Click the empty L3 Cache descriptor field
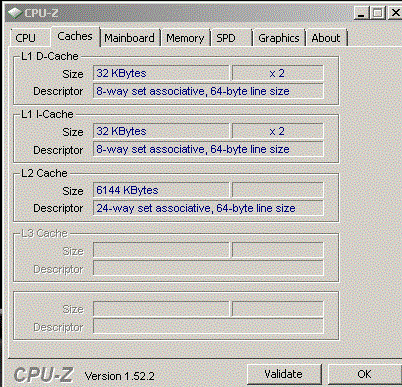Image resolution: width=402 pixels, height=387 pixels. (208, 268)
